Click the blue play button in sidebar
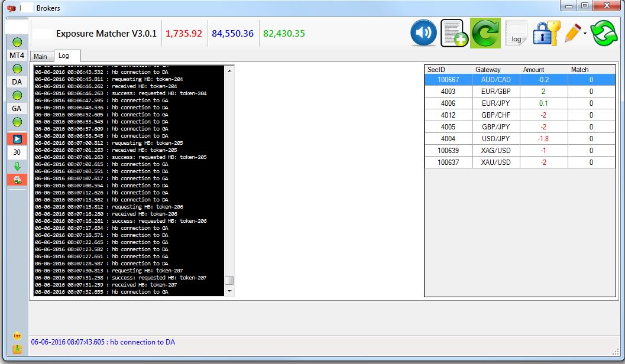This screenshot has width=625, height=364. 17,139
